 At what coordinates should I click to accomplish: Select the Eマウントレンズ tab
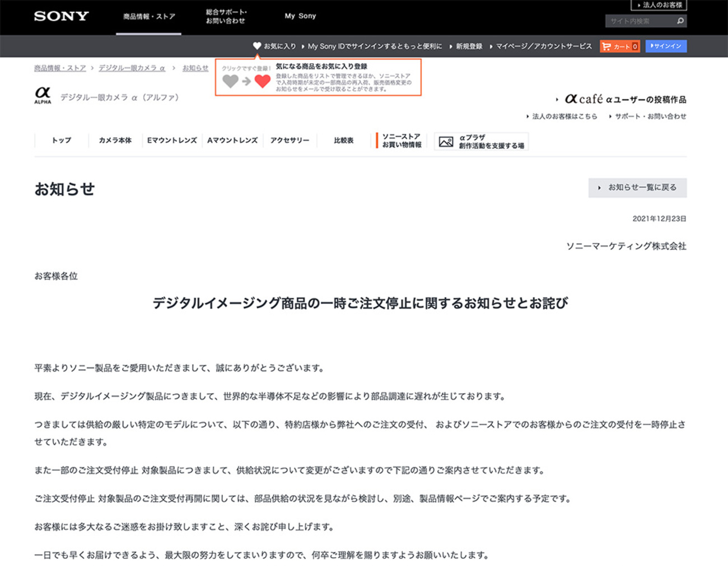172,141
